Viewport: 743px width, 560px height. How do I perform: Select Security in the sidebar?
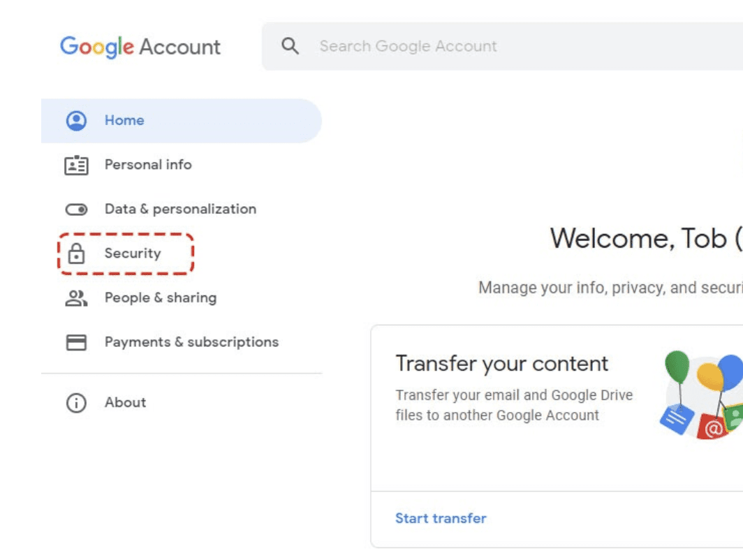click(x=133, y=253)
